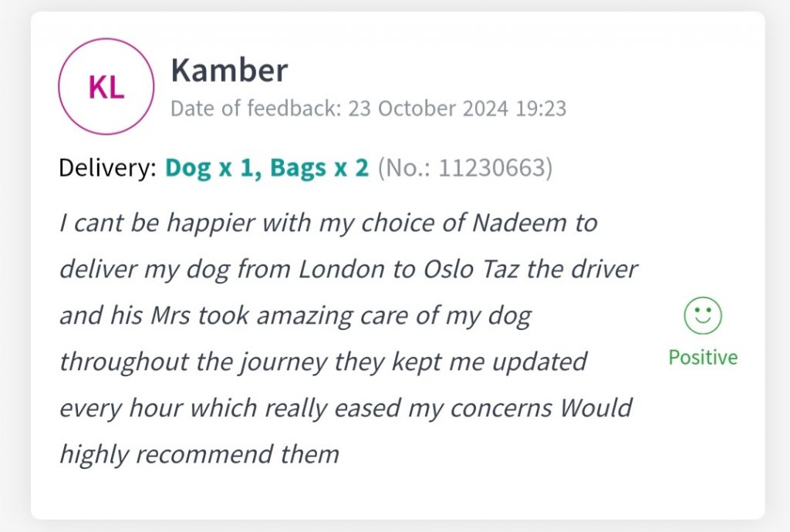Click the 'Date of feedback' label

(255, 109)
